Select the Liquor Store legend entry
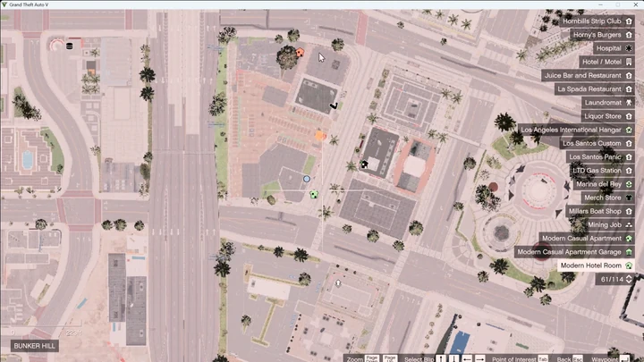Screen dimensions: 644x362 click(x=608, y=116)
